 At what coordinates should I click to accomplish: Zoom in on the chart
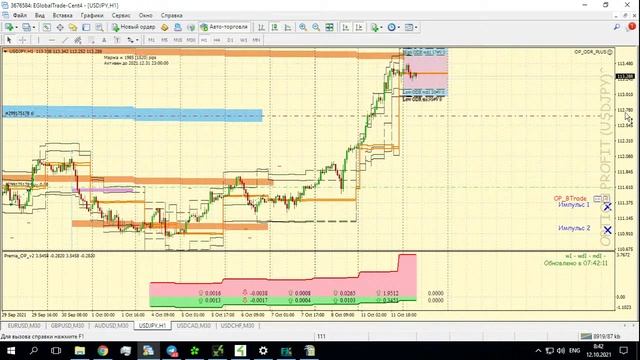pyautogui.click(x=303, y=27)
